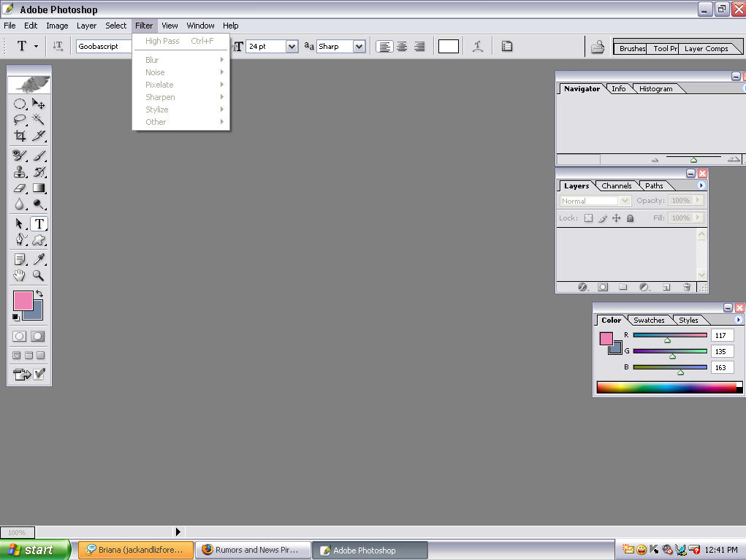746x560 pixels.
Task: Pick the Eraser tool
Action: point(20,188)
